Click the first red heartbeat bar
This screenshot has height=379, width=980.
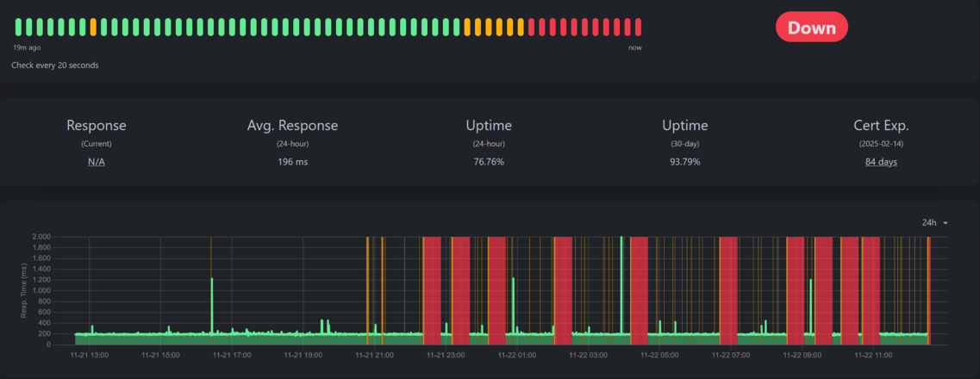pos(532,27)
